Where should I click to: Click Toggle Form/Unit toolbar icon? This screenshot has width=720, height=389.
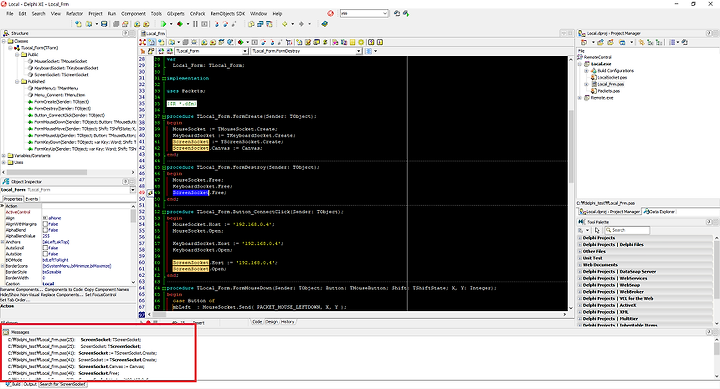tap(269, 24)
